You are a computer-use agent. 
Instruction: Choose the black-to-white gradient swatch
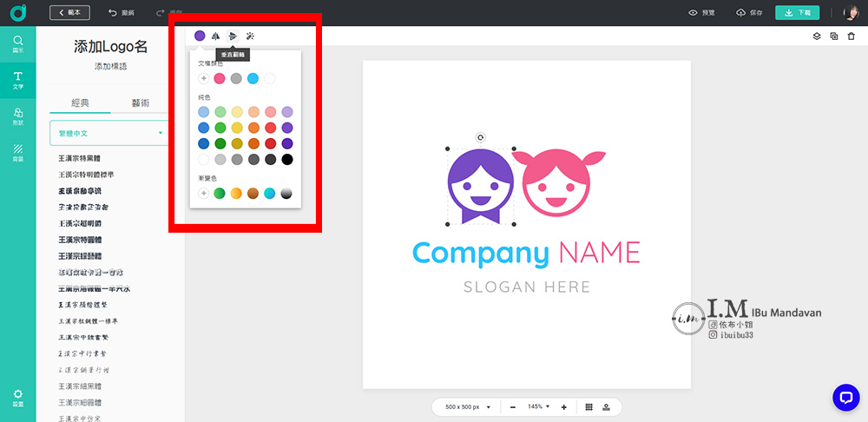coord(286,194)
